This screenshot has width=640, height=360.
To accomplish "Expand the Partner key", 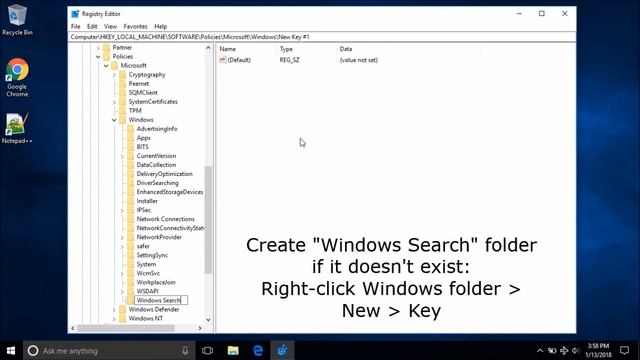I will click(x=98, y=48).
